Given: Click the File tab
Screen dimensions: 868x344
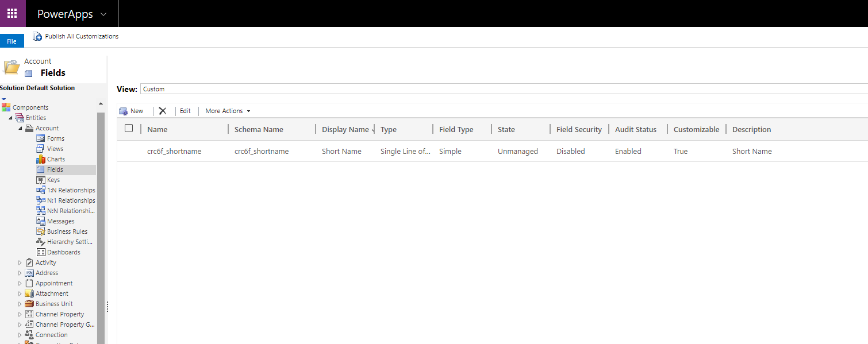Looking at the screenshot, I should pyautogui.click(x=11, y=40).
